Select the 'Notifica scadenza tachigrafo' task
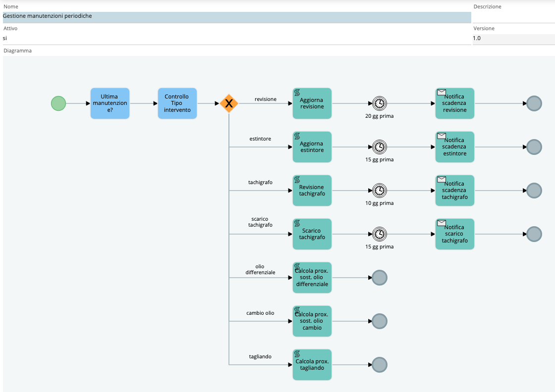 click(x=455, y=191)
